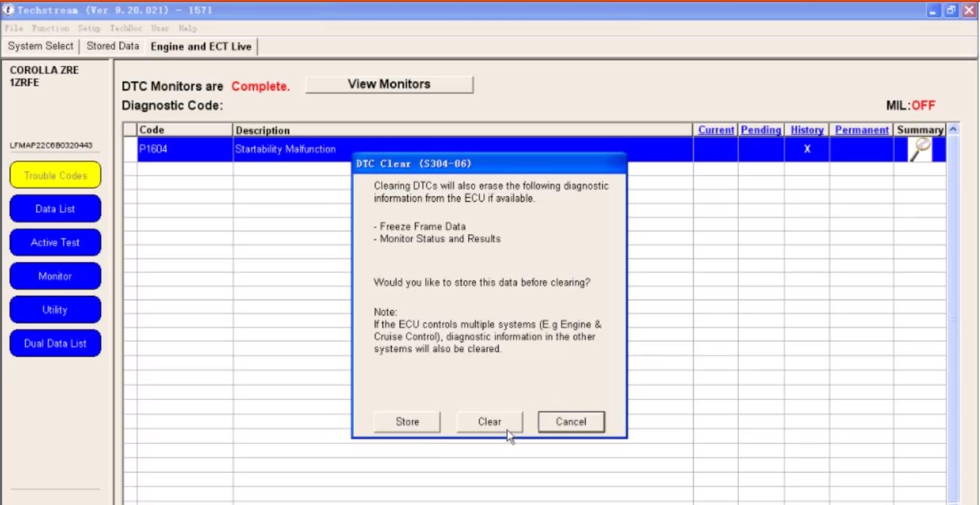The width and height of the screenshot is (980, 505).
Task: Click Store in DTC Clear dialog
Action: point(407,422)
